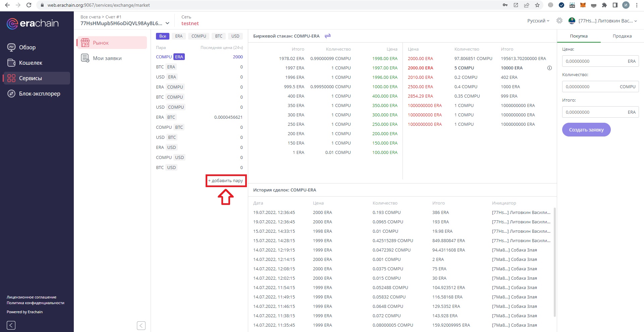
Task: Open settings gear icon in header
Action: pos(559,21)
